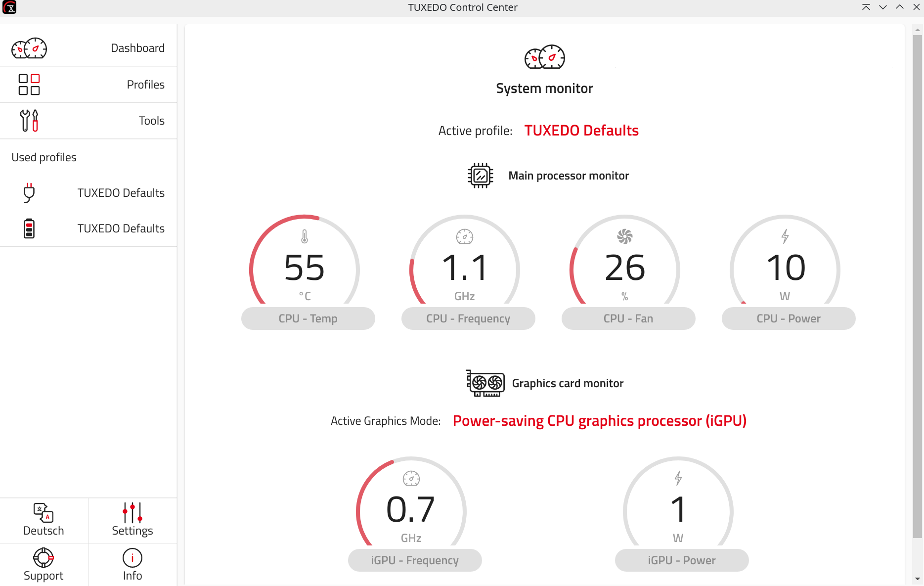Click the Profiles grid icon
This screenshot has width=924, height=586.
pos(29,85)
